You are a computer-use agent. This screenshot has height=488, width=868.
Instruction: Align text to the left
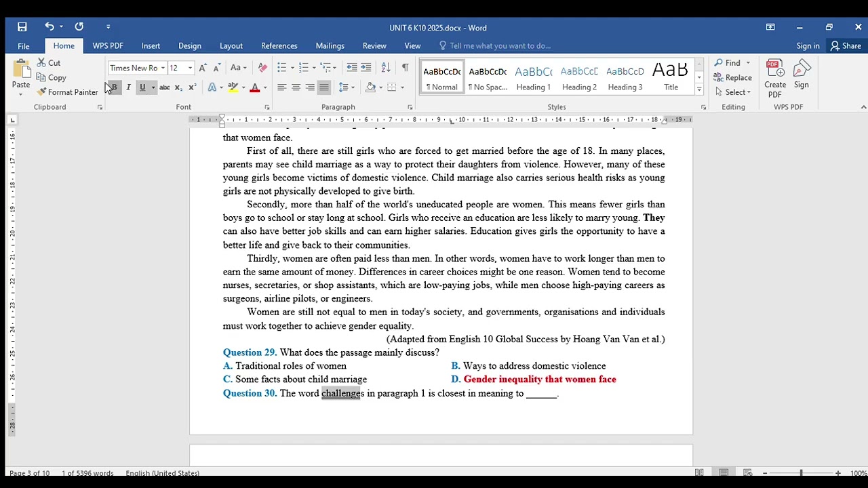coord(282,87)
